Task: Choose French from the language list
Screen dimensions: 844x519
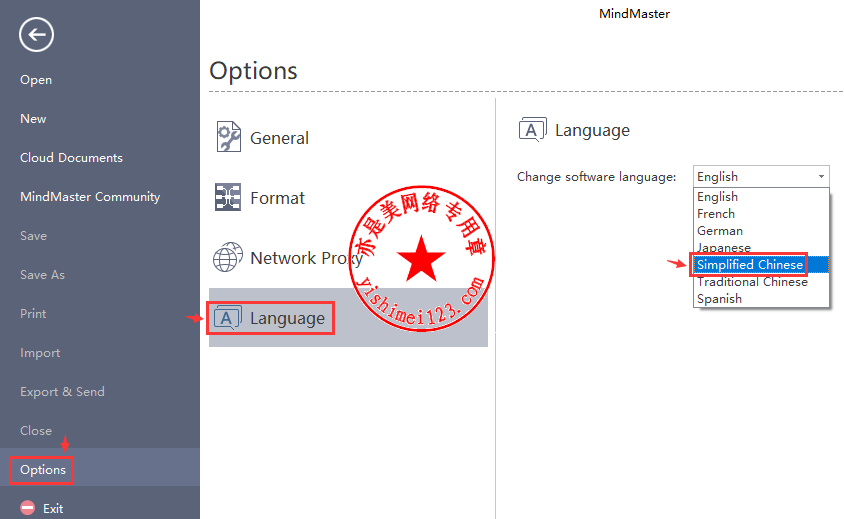Action: tap(761, 214)
